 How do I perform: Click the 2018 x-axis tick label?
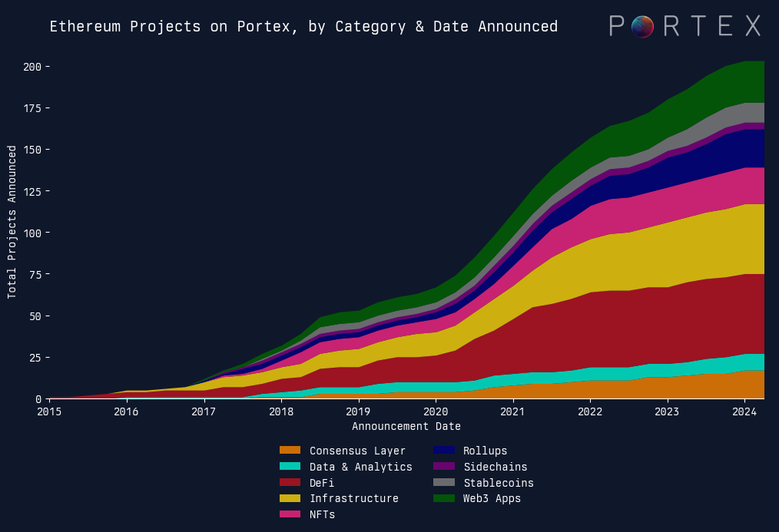[281, 411]
